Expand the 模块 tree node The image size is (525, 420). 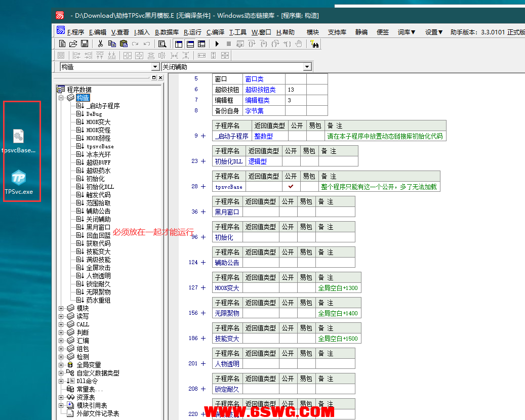coord(61,308)
